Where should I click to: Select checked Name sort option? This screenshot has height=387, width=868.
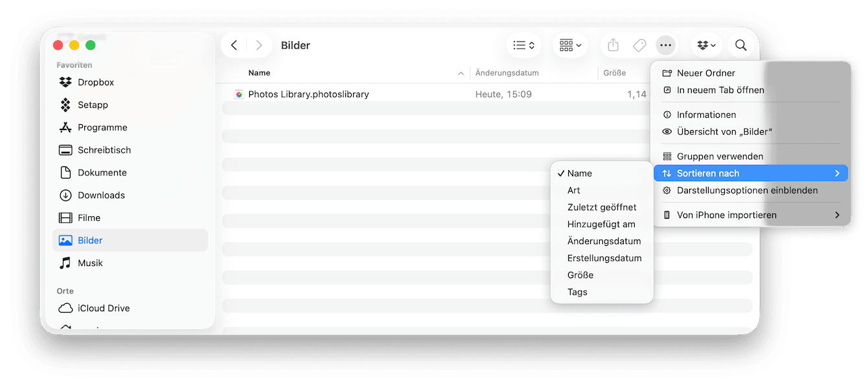(x=580, y=173)
